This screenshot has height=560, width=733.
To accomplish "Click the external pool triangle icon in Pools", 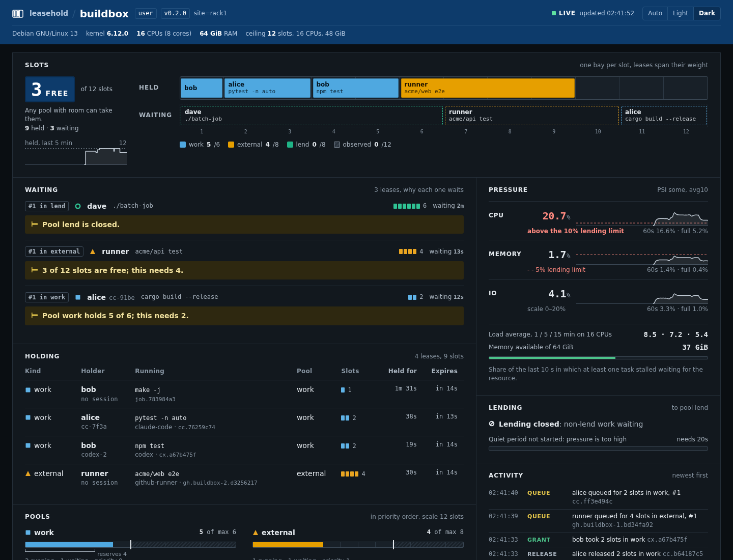I will 256,533.
